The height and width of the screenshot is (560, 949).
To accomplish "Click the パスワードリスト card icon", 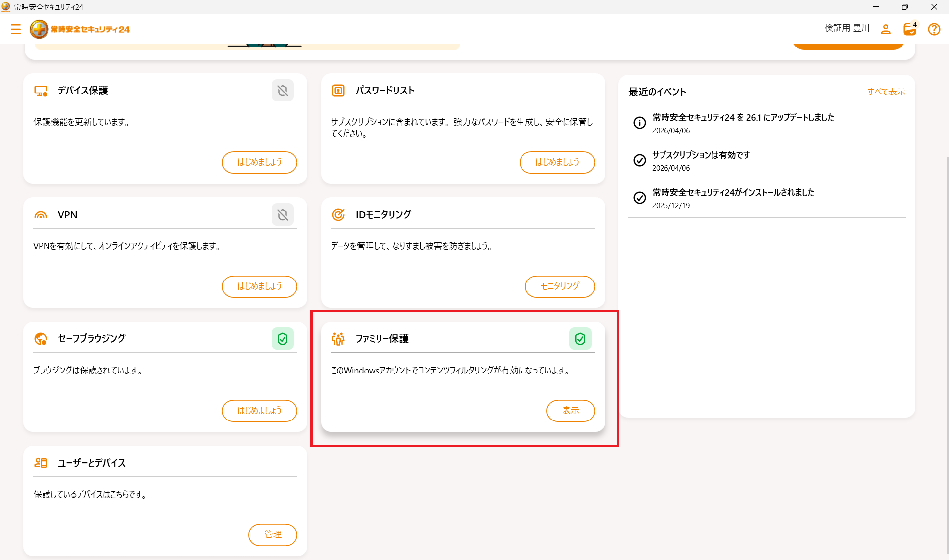I will tap(338, 91).
